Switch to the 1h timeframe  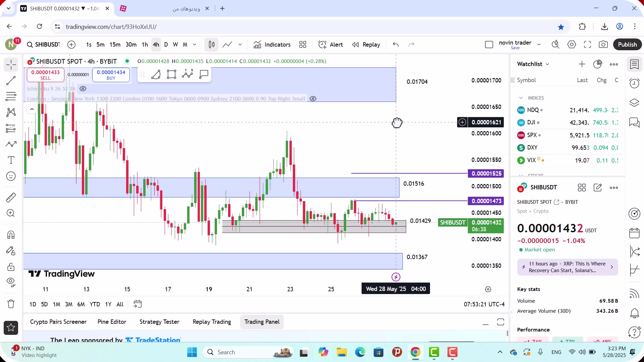[x=145, y=45]
